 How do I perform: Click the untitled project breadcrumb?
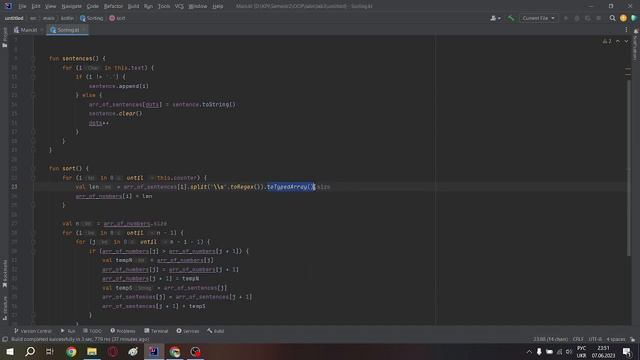point(14,18)
